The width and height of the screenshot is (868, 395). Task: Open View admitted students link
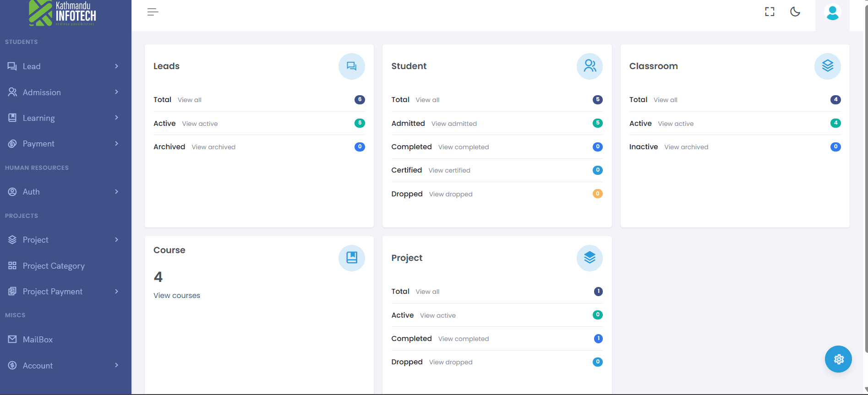454,124
